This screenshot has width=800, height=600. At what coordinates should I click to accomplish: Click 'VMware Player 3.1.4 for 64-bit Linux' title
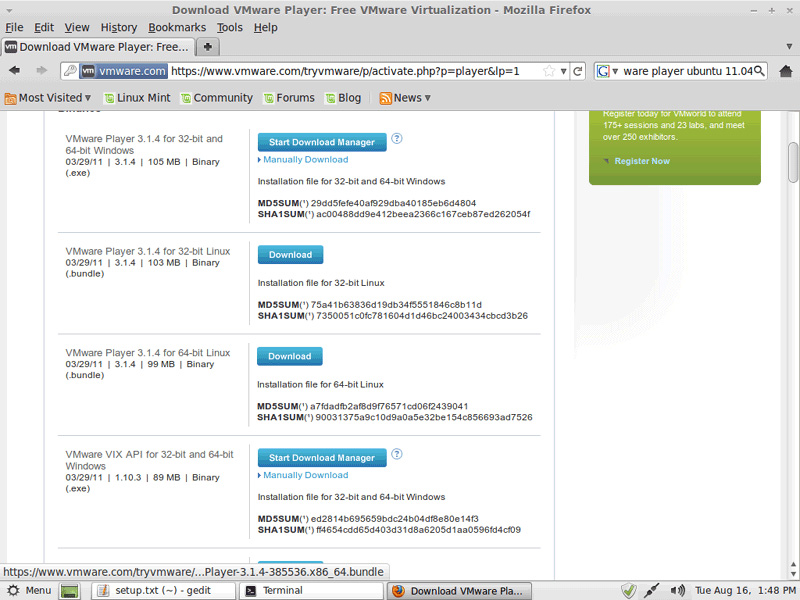pyautogui.click(x=148, y=353)
